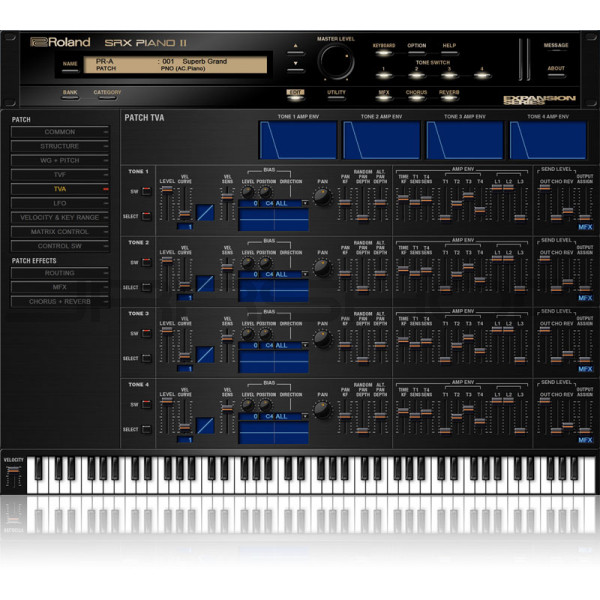
Task: Open the LFO patch page
Action: pyautogui.click(x=60, y=203)
